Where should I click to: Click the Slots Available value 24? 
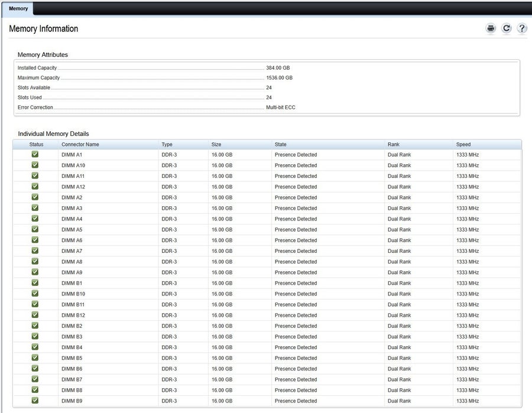click(269, 87)
